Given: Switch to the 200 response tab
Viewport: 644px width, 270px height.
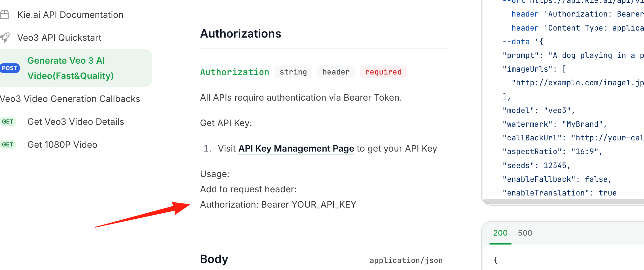Looking at the screenshot, I should coord(500,233).
